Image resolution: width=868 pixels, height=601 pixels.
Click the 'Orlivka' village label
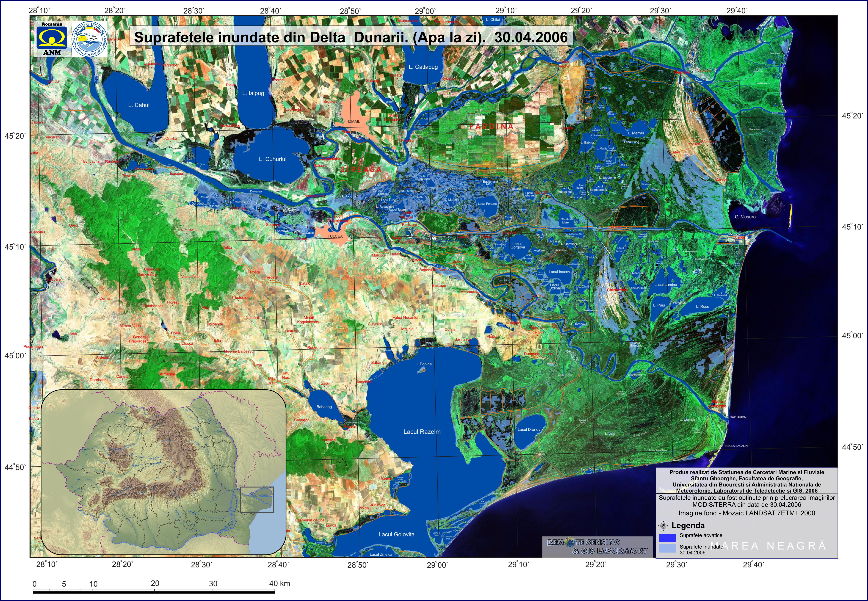[171, 138]
